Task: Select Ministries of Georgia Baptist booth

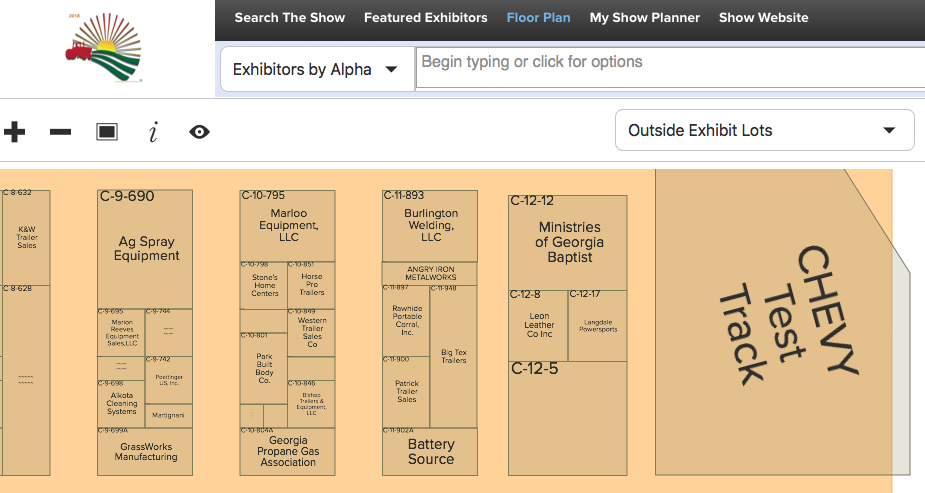Action: pyautogui.click(x=568, y=242)
